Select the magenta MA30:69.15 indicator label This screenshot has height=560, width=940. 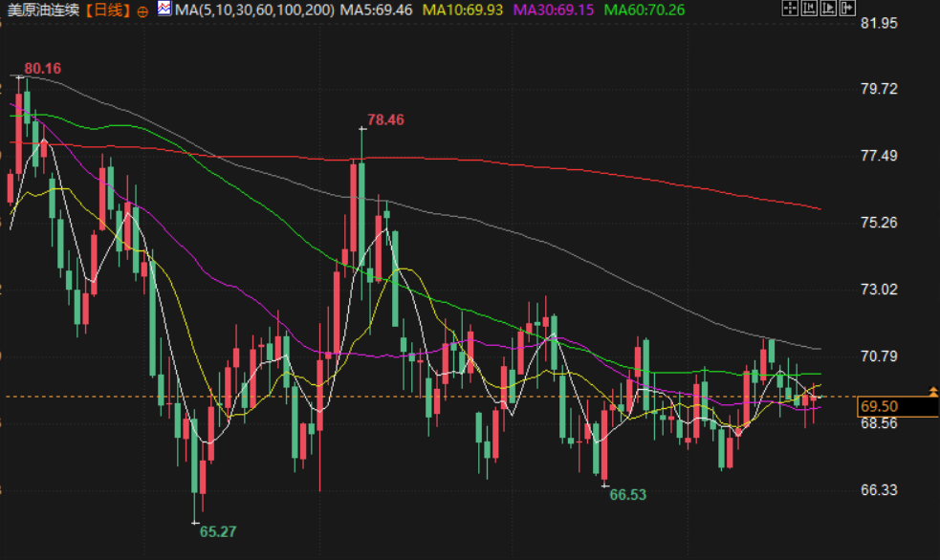555,11
